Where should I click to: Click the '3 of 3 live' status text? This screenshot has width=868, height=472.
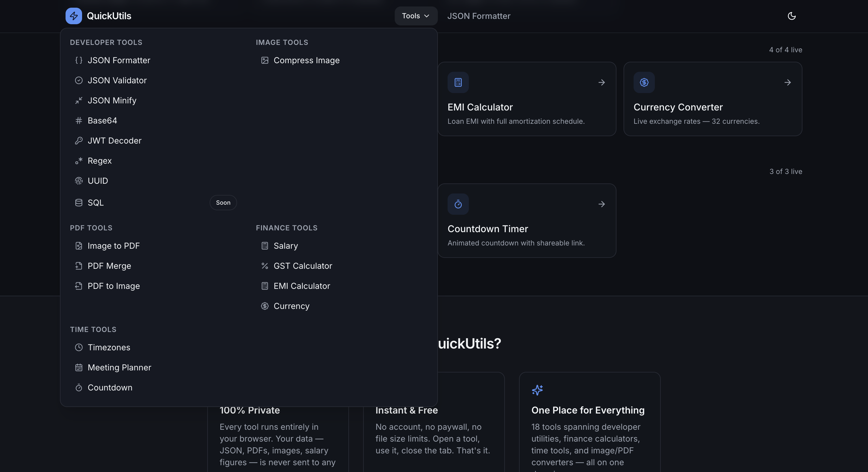785,171
